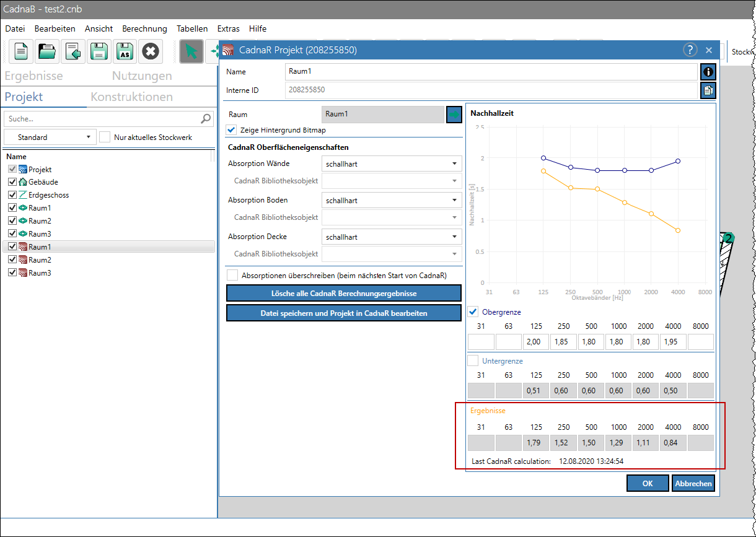This screenshot has width=756, height=537.
Task: Open the Tabellen menu
Action: [192, 28]
